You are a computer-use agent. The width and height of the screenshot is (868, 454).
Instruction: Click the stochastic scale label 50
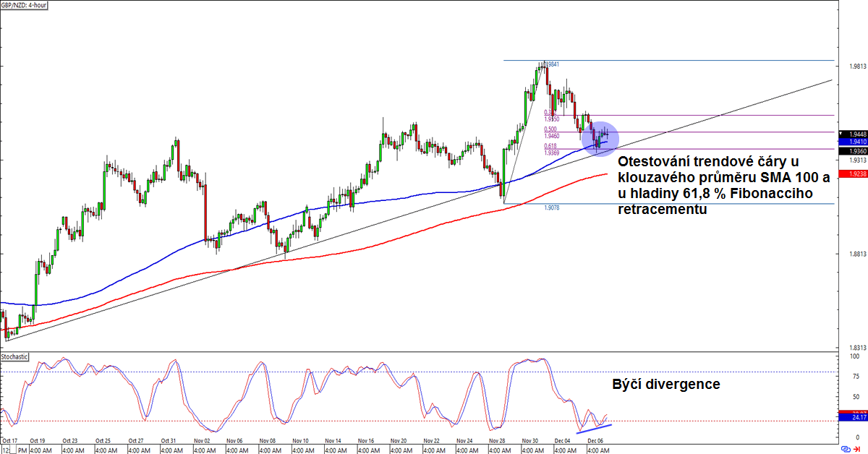(x=855, y=397)
